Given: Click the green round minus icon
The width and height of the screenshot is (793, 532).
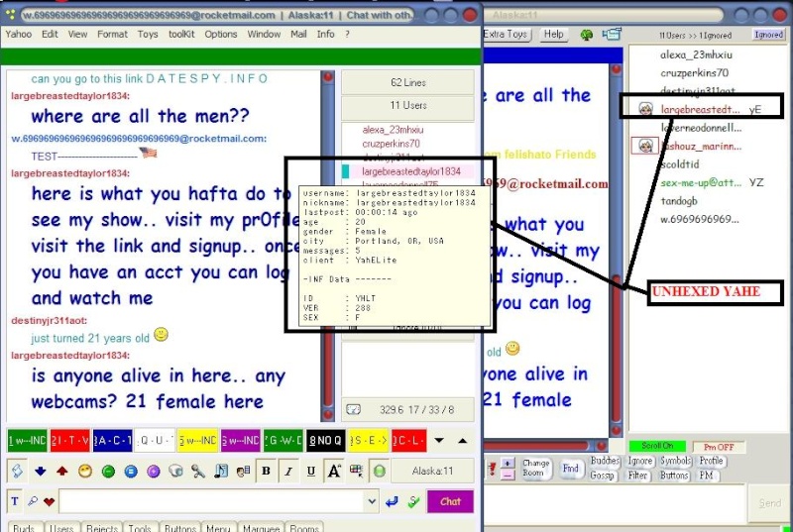Looking at the screenshot, I should coord(108,472).
